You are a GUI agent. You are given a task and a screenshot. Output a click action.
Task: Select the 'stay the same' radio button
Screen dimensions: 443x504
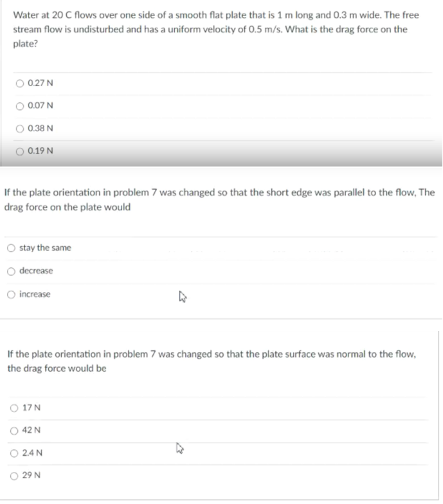12,248
